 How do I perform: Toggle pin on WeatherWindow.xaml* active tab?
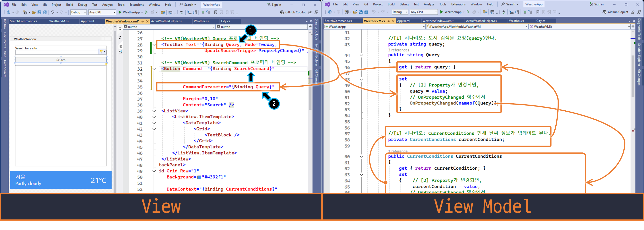tap(143, 21)
